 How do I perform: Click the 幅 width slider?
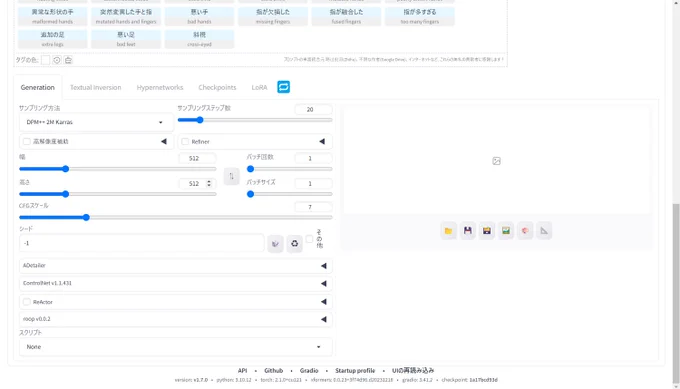pyautogui.click(x=118, y=169)
